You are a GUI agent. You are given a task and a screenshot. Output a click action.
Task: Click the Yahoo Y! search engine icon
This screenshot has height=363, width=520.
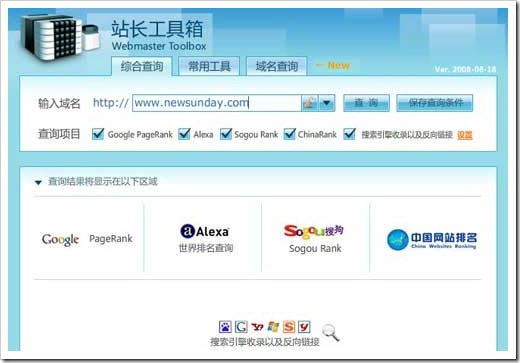coord(257,327)
